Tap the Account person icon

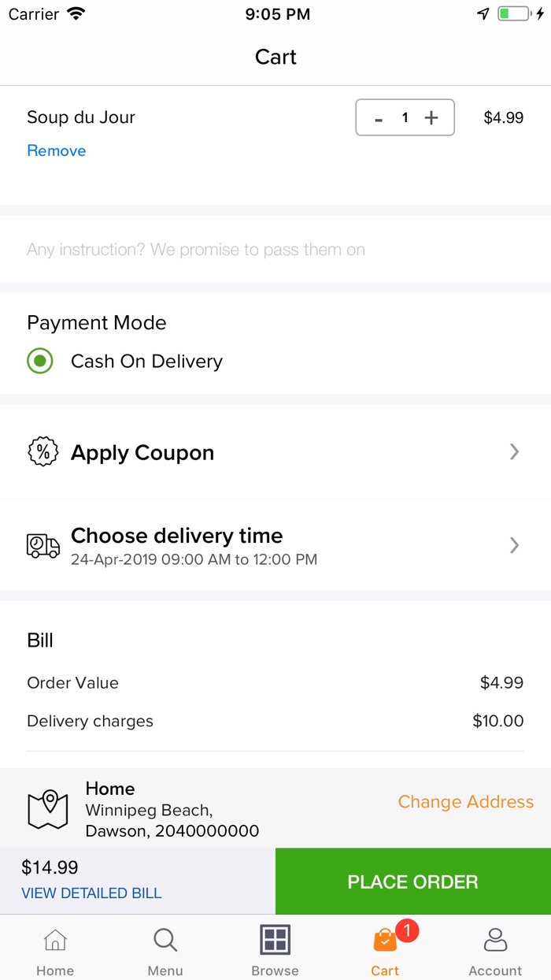(x=495, y=940)
